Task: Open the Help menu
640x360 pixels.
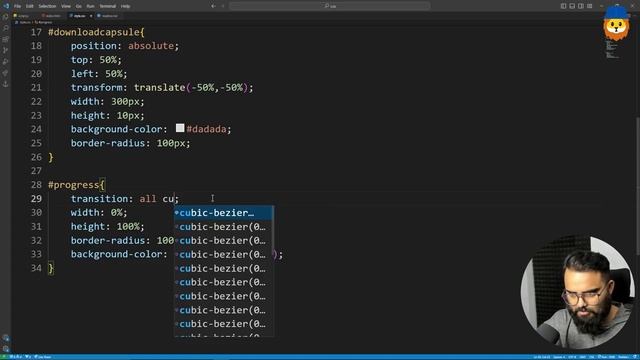Action: coord(126,6)
